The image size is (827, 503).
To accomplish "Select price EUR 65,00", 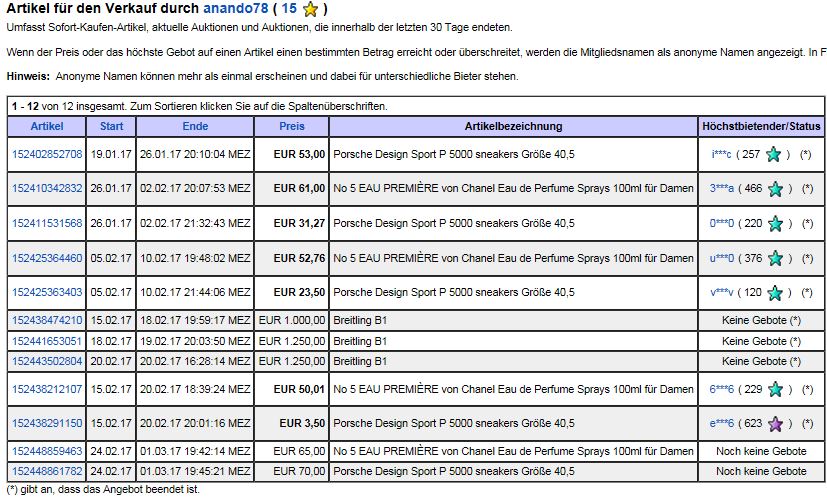I will click(299, 451).
